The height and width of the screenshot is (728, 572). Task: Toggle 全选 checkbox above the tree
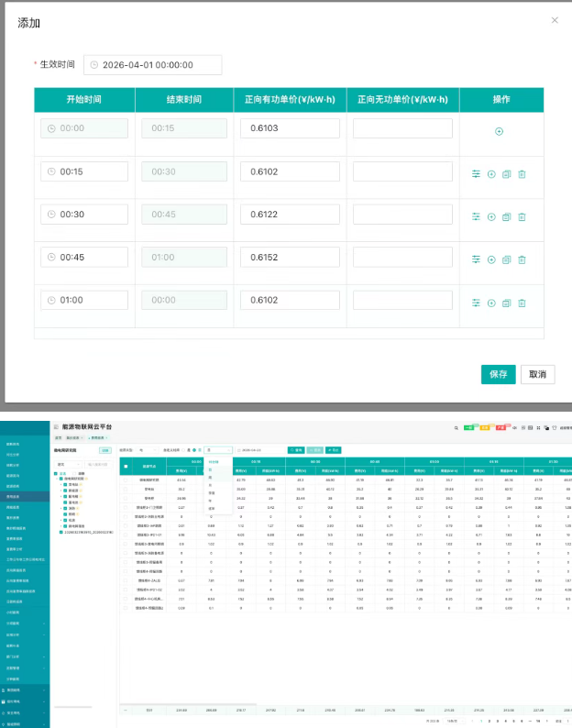click(x=56, y=473)
